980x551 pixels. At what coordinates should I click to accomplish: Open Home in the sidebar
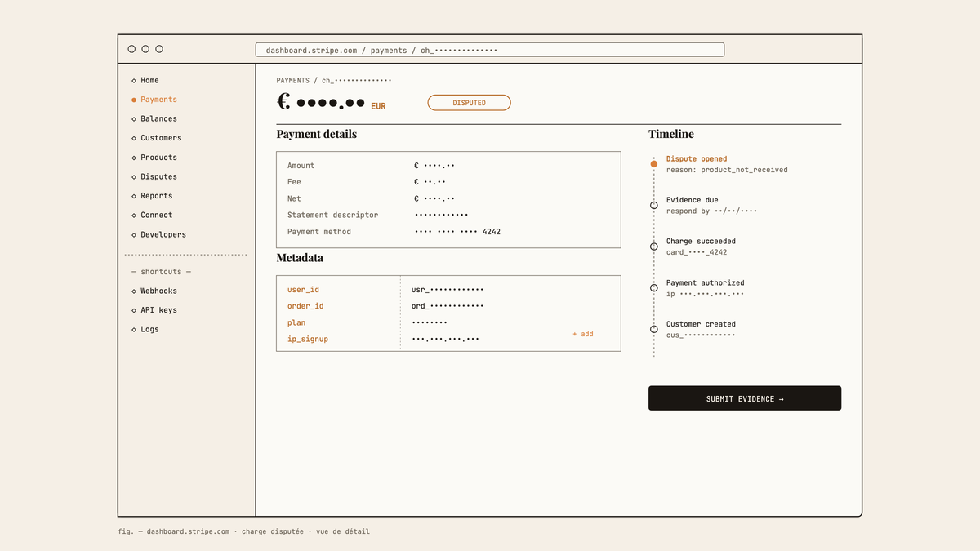pyautogui.click(x=149, y=80)
